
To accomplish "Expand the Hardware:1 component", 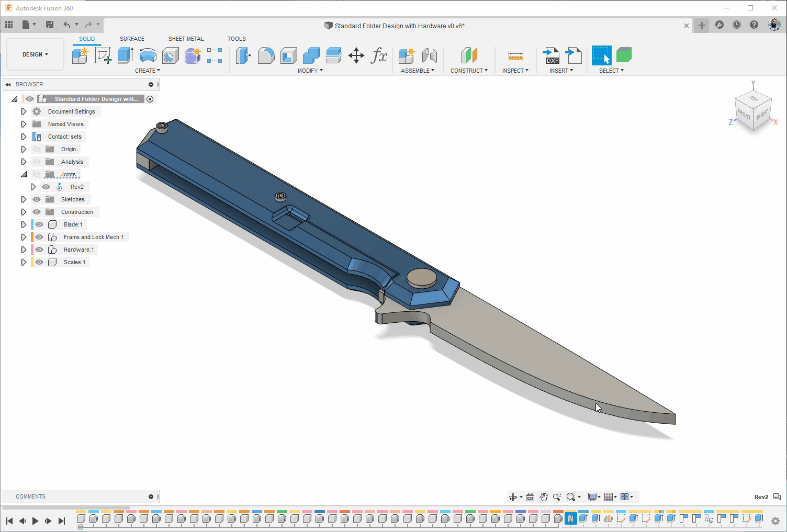I will (x=24, y=250).
